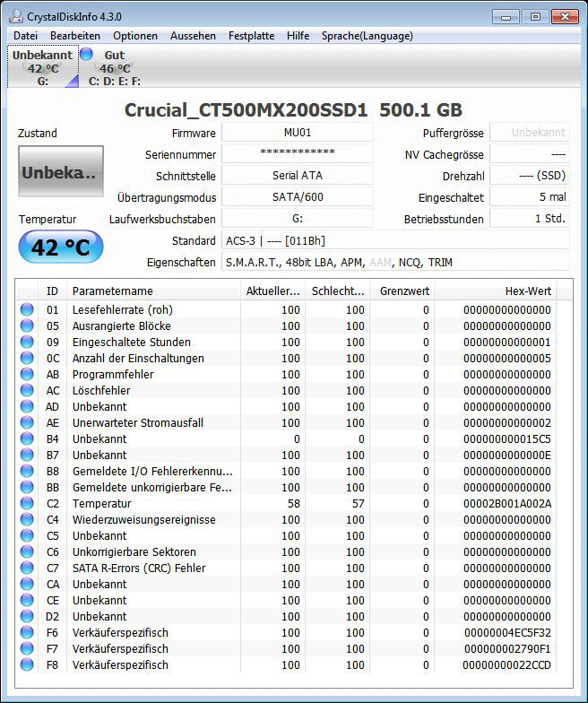Screen dimensions: 588x703
Task: Click status orb for attribute D2 row
Action: coord(27,616)
